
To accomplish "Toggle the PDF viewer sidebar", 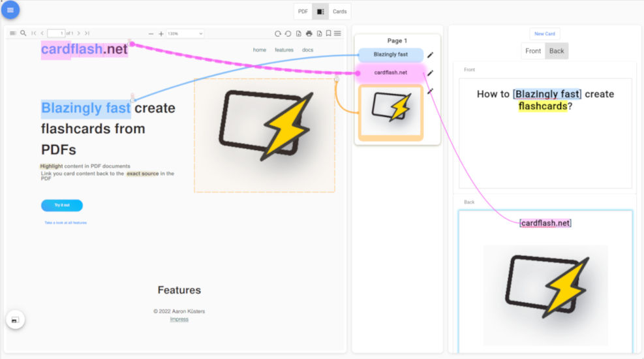I will 13,33.
